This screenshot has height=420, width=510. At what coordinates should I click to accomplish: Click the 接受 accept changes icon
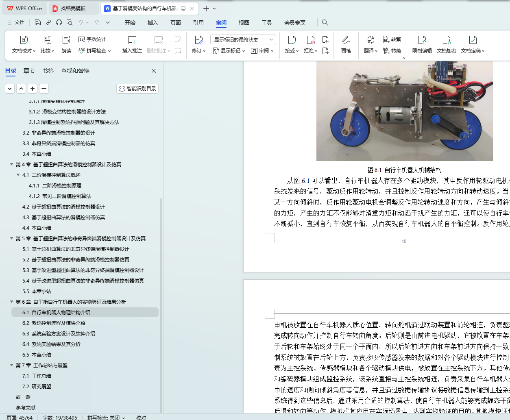[x=292, y=40]
